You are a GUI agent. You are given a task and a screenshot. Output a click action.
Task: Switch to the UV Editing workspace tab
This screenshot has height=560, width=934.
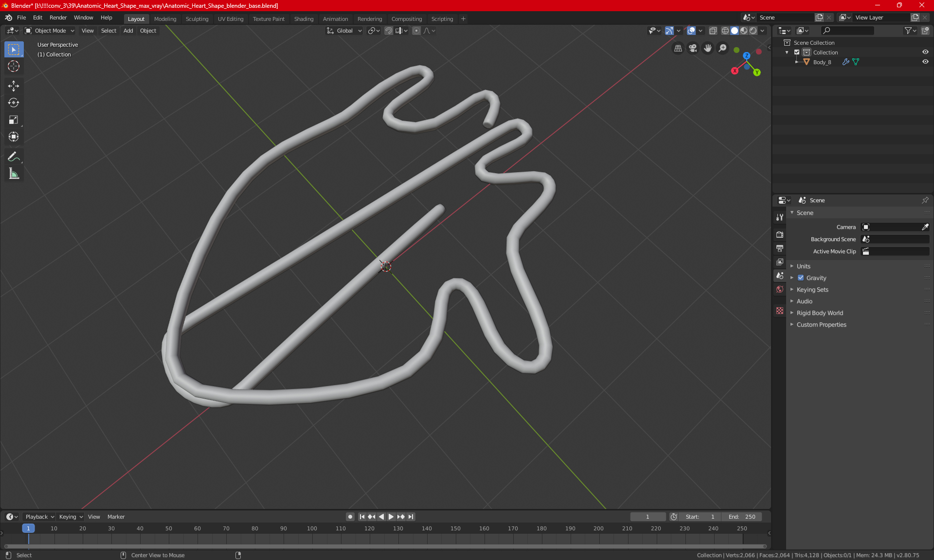click(x=231, y=19)
